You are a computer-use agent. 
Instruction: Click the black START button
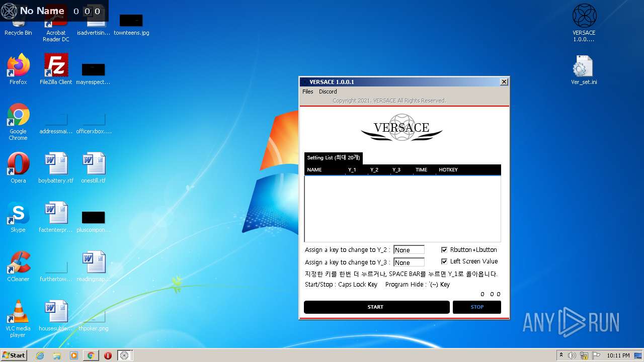[x=376, y=307]
